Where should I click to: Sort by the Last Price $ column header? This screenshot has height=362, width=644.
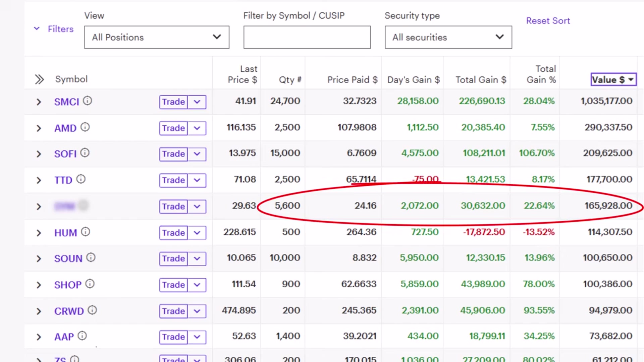tap(243, 74)
